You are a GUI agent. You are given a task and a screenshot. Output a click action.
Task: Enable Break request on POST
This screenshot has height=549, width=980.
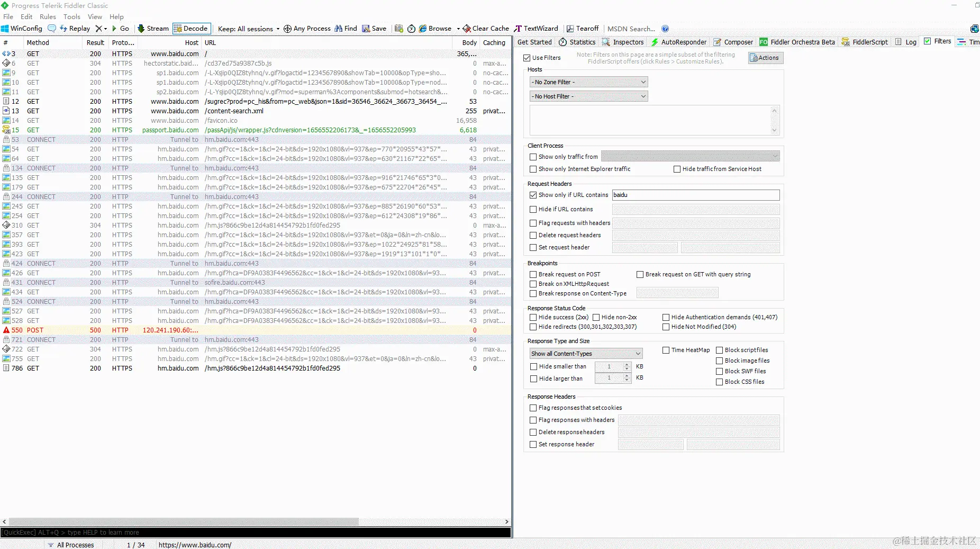pyautogui.click(x=533, y=274)
